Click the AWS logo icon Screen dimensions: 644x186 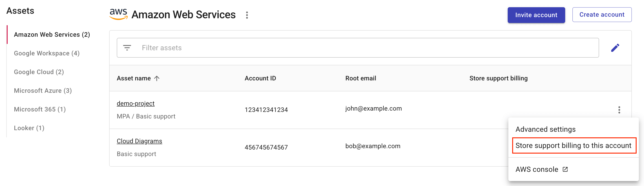pyautogui.click(x=118, y=14)
